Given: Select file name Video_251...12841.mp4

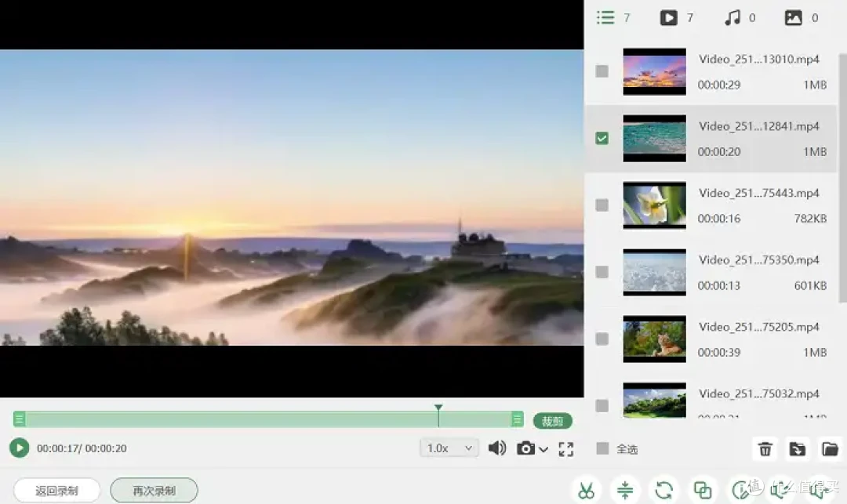Looking at the screenshot, I should pos(759,125).
